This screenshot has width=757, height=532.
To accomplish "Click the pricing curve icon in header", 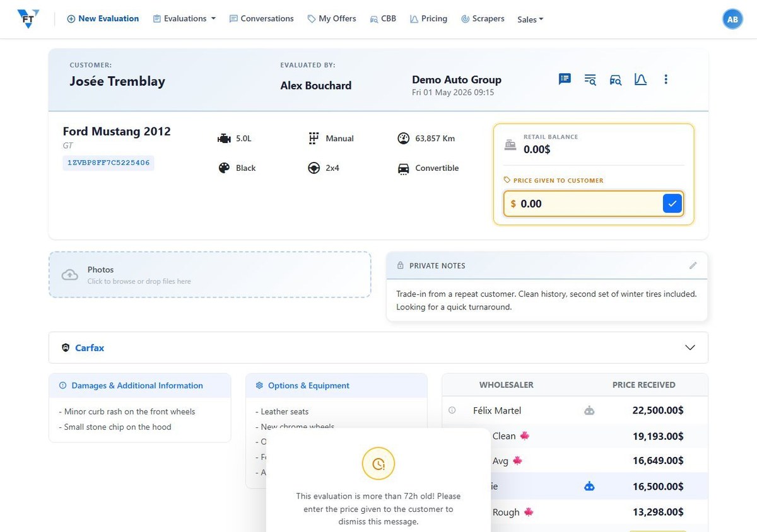I will coord(640,79).
